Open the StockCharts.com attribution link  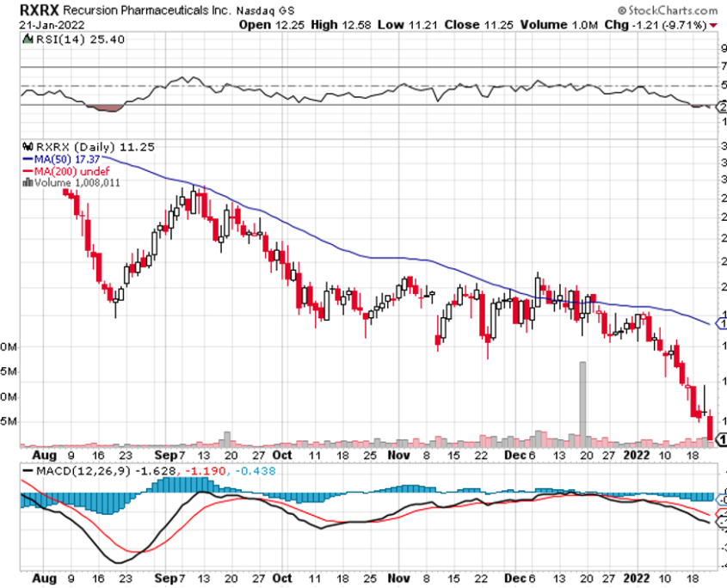(x=668, y=10)
